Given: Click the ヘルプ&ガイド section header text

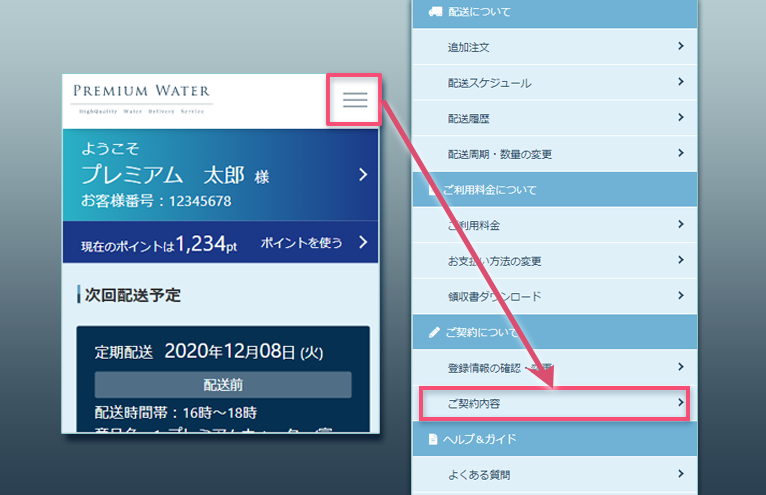Looking at the screenshot, I should 480,439.
